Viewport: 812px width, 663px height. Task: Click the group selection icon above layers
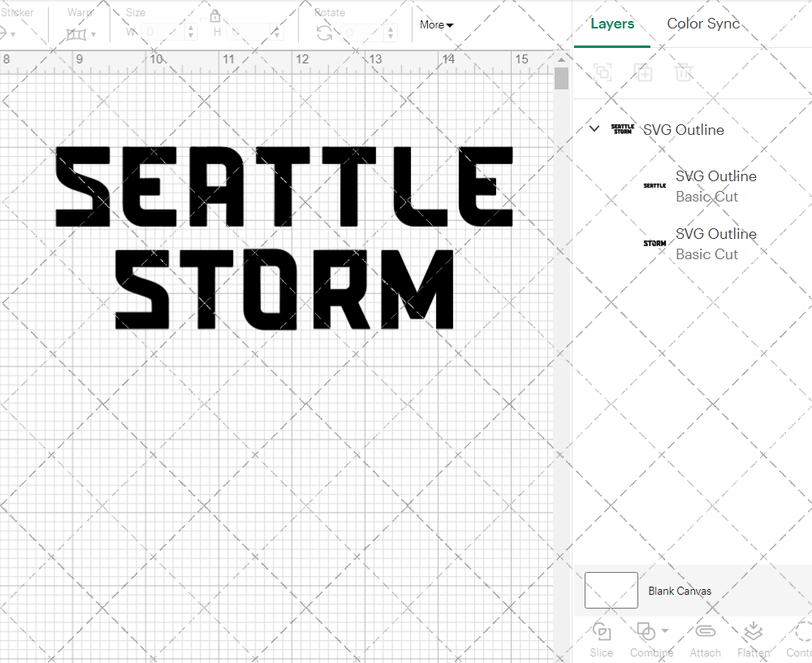pos(603,72)
